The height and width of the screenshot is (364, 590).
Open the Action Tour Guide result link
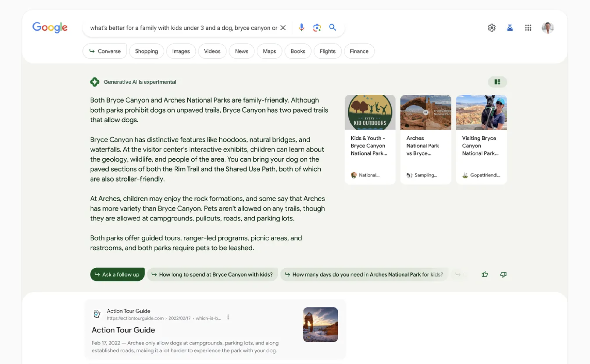pos(123,330)
